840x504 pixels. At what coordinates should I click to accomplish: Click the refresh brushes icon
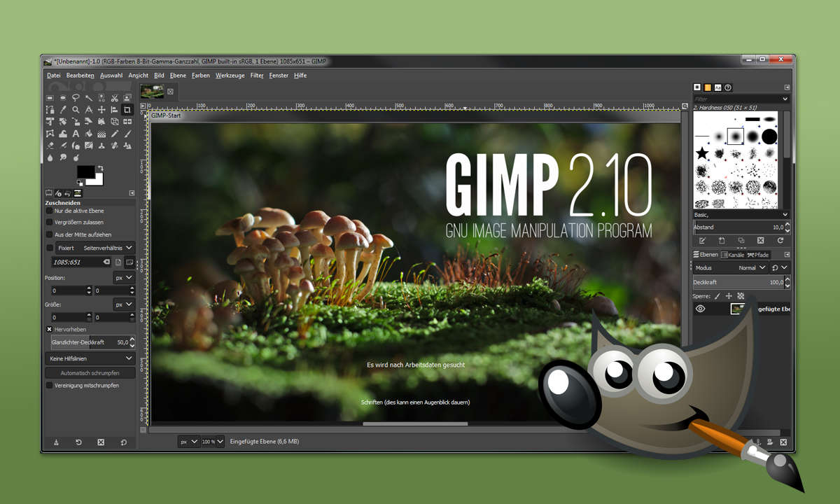tap(780, 241)
